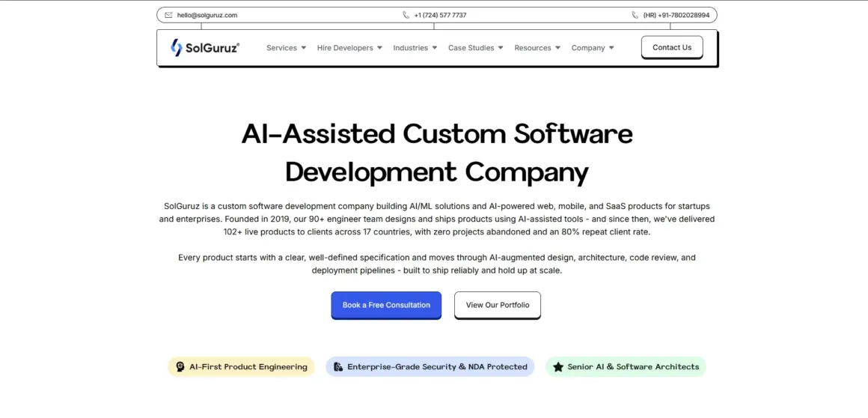Open the Case Studies menu

471,48
